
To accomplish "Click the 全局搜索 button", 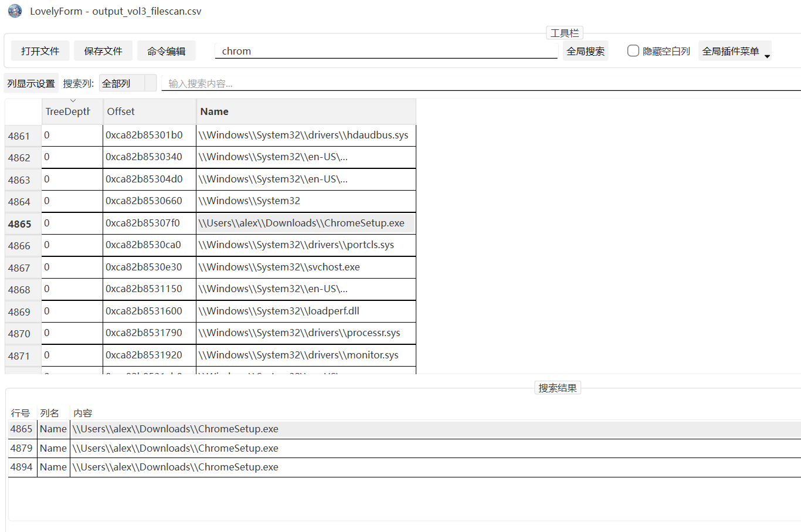I will click(585, 51).
